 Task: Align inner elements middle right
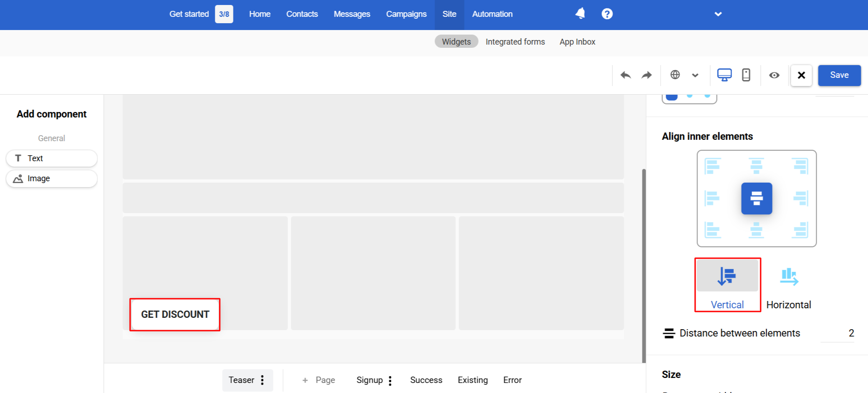pyautogui.click(x=800, y=198)
